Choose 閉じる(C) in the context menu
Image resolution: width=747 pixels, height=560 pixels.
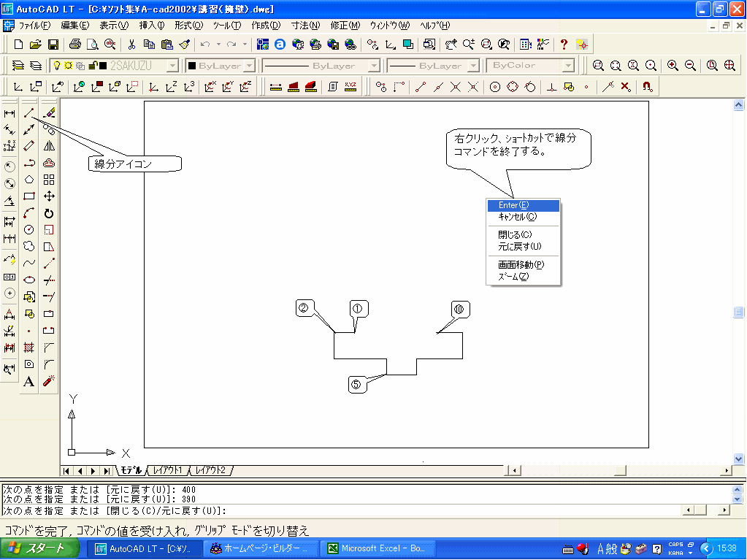pyautogui.click(x=523, y=235)
